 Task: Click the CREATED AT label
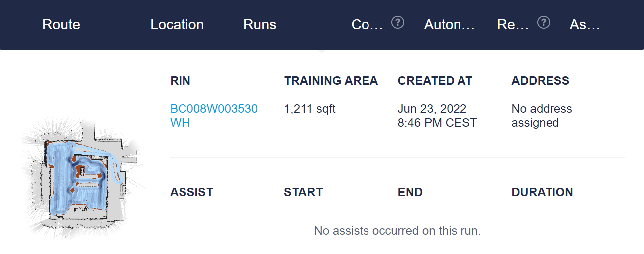(x=435, y=81)
